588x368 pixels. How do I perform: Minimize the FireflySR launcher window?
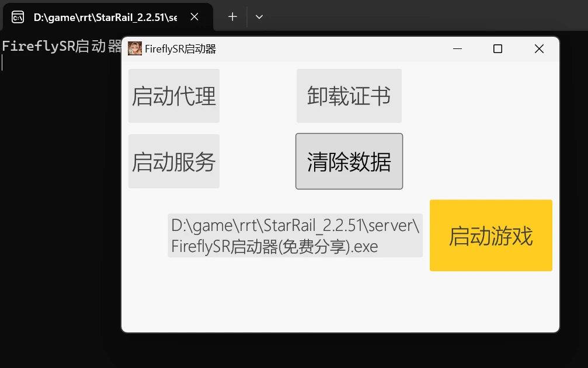[457, 48]
